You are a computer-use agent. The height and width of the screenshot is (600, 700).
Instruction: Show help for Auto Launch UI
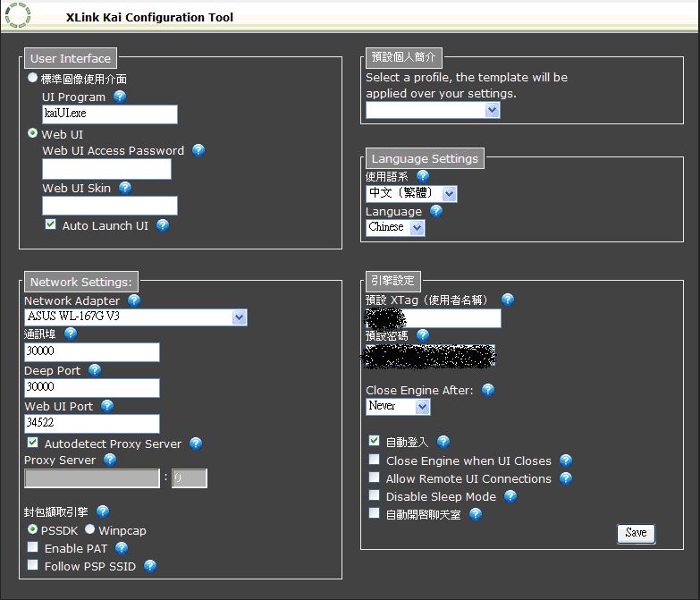click(x=163, y=225)
